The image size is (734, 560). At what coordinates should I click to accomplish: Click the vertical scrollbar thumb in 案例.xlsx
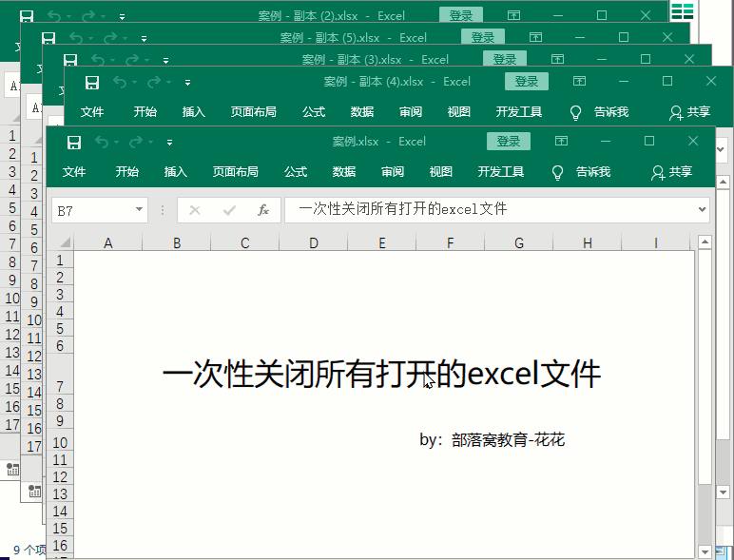coord(705,367)
